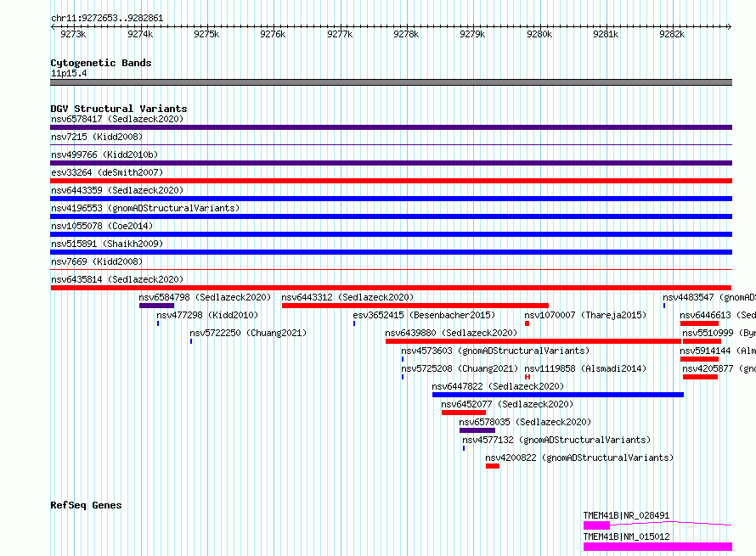Select nsv4196553 (gnomADStructuralVariants) label
Image resolution: width=756 pixels, height=556 pixels.
coord(145,208)
